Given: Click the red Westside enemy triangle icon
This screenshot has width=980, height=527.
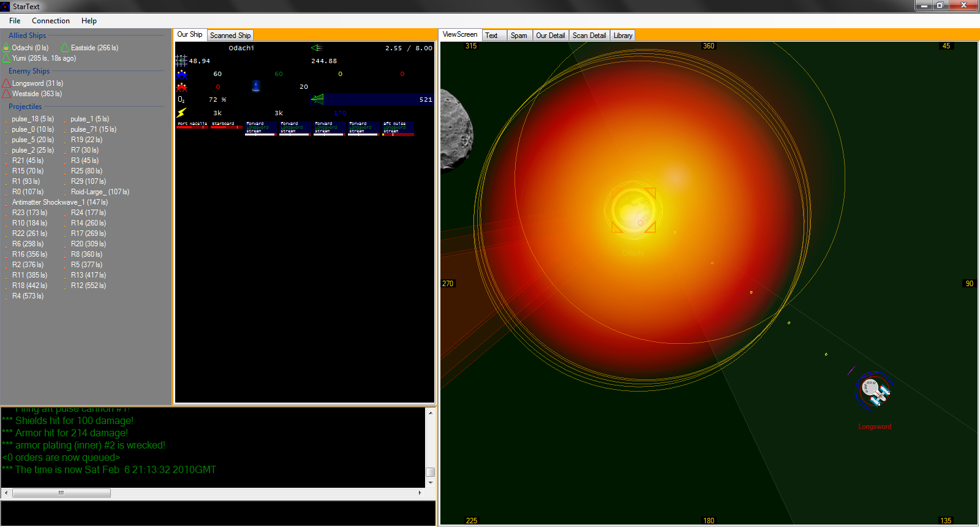Looking at the screenshot, I should point(6,94).
